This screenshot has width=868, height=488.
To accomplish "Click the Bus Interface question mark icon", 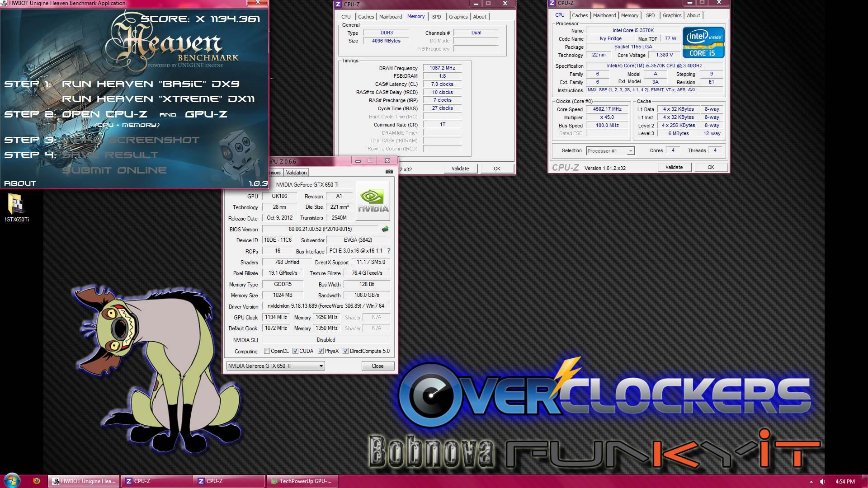I will 388,251.
